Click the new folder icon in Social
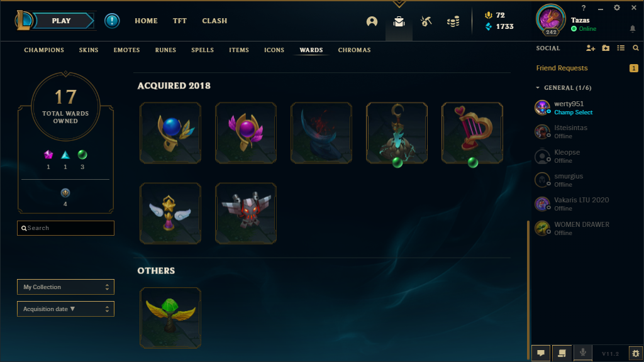The width and height of the screenshot is (644, 362). (606, 48)
